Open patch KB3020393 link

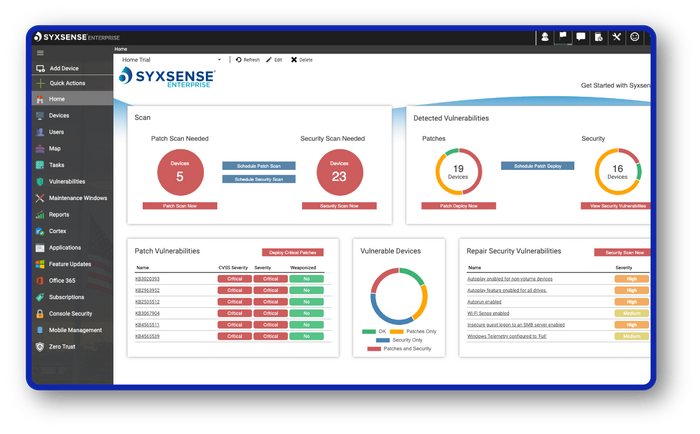147,279
